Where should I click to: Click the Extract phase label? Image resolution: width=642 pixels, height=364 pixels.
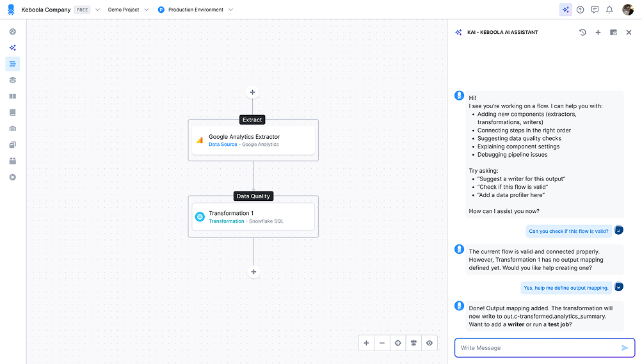tap(252, 120)
